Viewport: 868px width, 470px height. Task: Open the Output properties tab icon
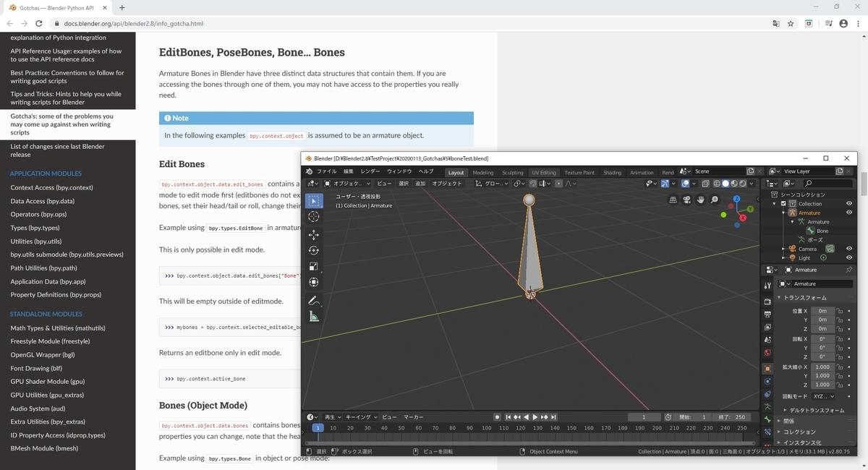(x=767, y=314)
